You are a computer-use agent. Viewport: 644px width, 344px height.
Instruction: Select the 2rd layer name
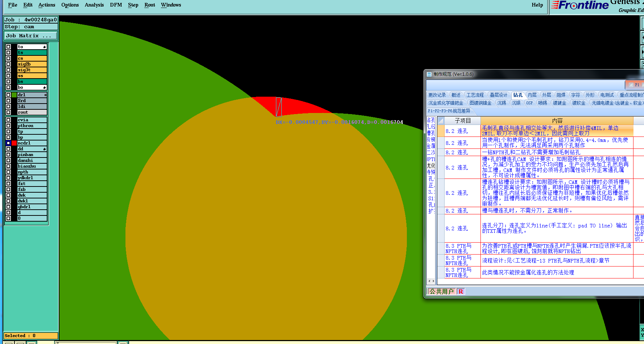coord(32,101)
